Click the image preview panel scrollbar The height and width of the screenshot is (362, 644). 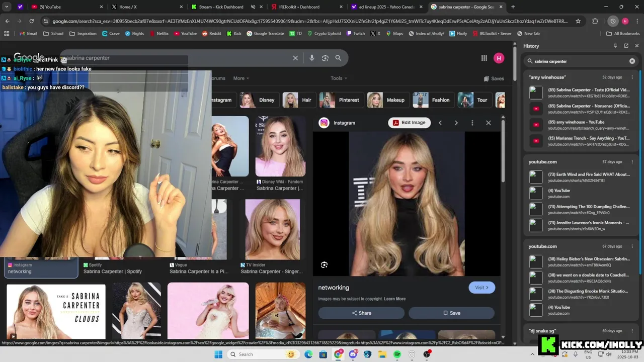point(503,151)
